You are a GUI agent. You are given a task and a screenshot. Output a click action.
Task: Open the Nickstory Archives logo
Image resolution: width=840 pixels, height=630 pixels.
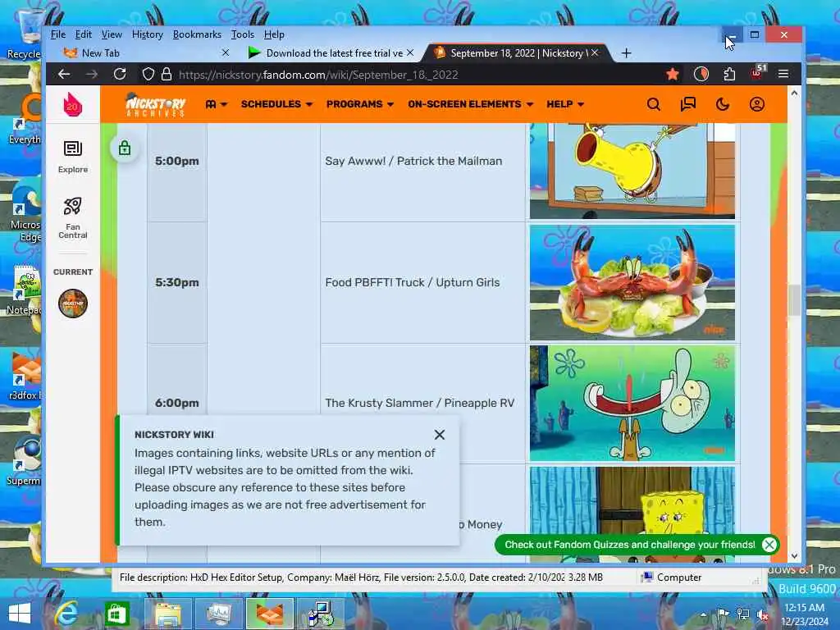click(155, 104)
